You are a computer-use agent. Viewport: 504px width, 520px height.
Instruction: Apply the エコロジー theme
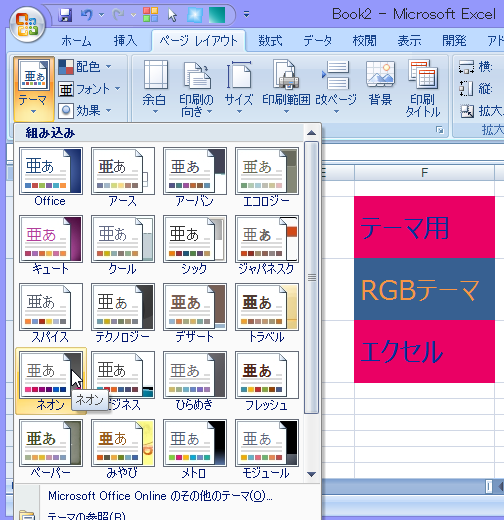click(267, 177)
